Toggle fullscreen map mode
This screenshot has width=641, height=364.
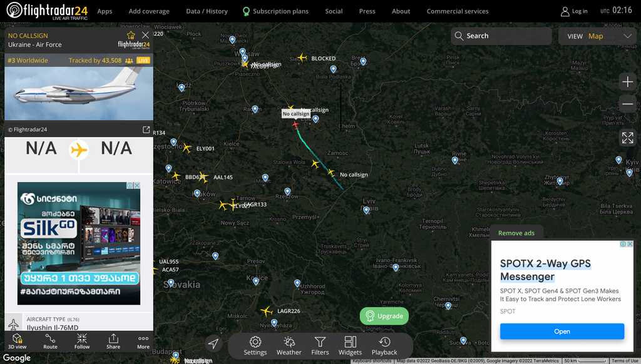[627, 138]
